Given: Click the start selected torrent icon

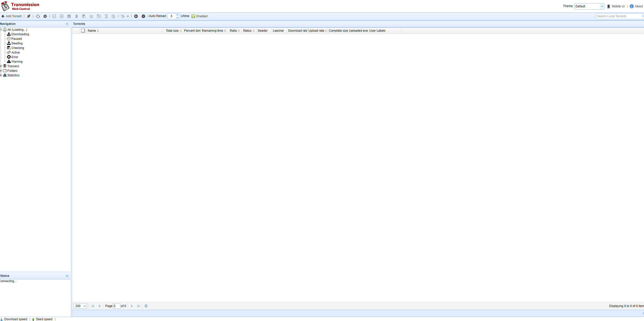Looking at the screenshot, I should pyautogui.click(x=54, y=16).
